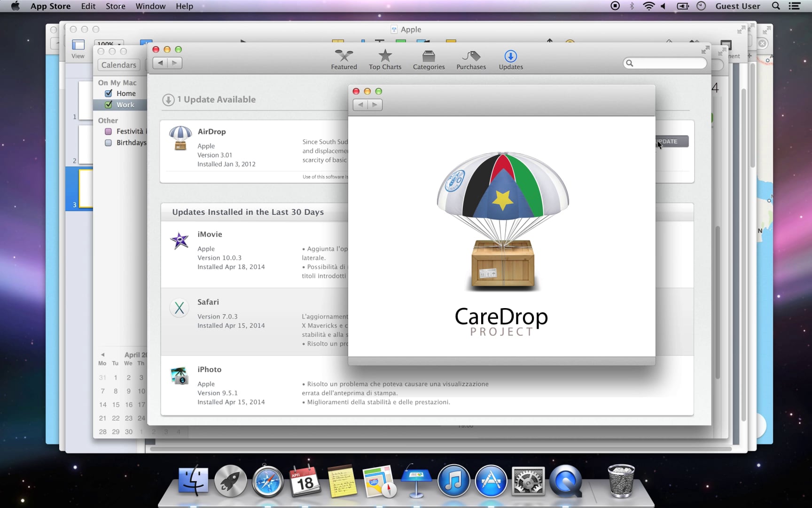Click the View icon in Keynote toolbar
Viewport: 812px width, 508px height.
(x=78, y=49)
